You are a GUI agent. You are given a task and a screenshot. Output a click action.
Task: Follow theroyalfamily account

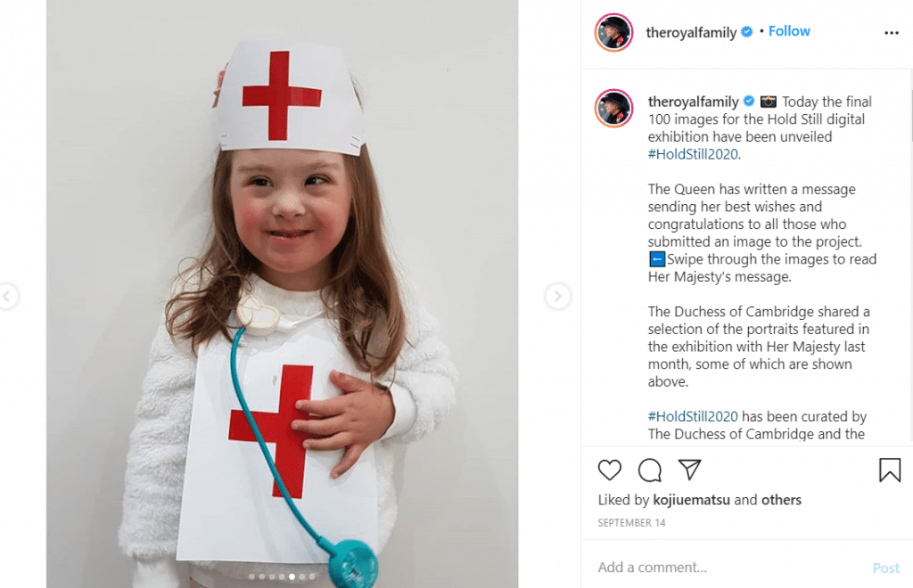(x=789, y=31)
